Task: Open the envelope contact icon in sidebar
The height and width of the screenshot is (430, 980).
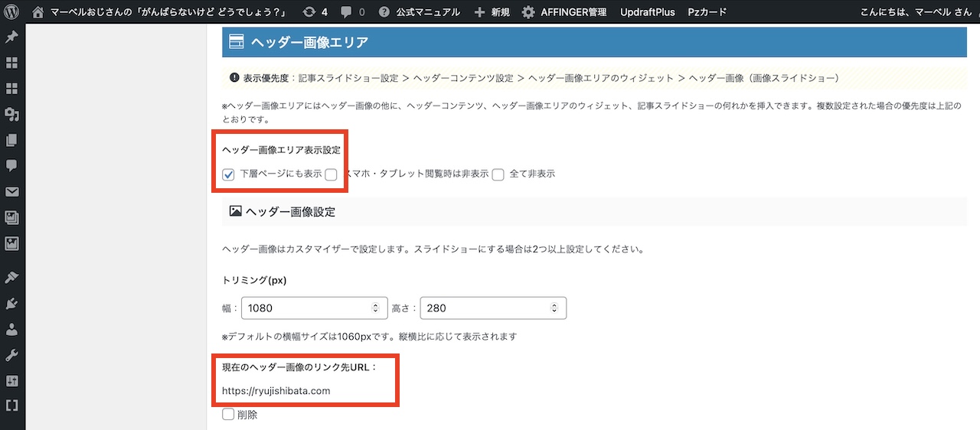Action: (12, 192)
